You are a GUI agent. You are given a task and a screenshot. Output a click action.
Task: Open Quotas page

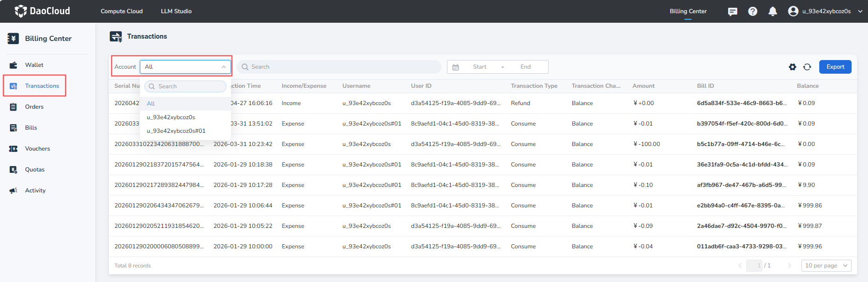coord(35,170)
